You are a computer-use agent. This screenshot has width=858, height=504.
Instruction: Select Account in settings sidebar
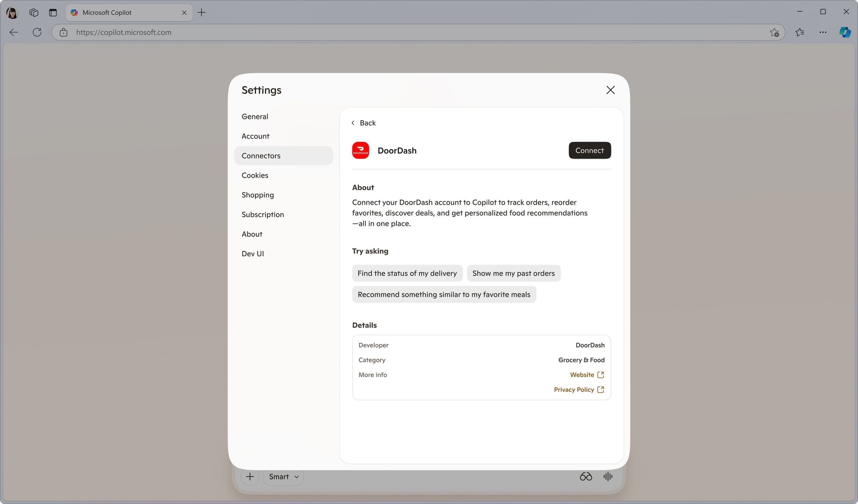point(283,136)
